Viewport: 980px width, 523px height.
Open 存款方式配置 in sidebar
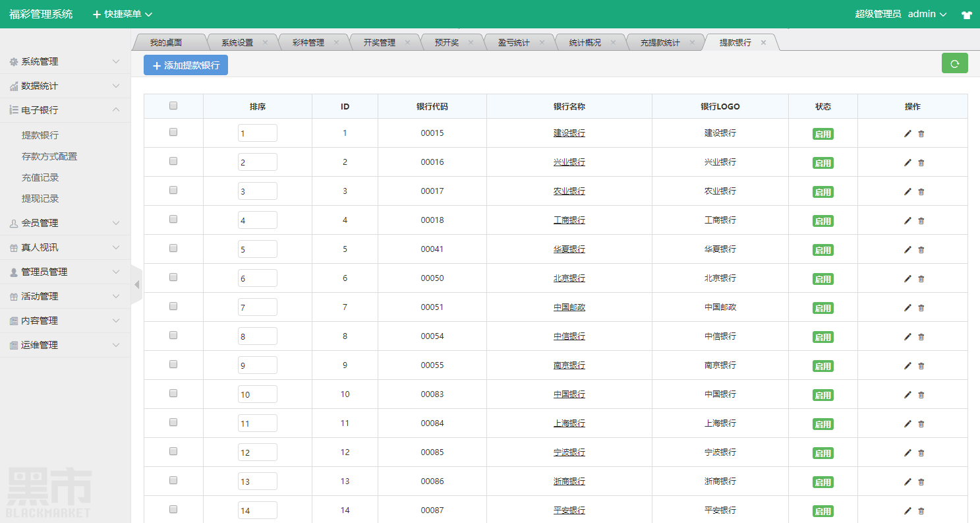click(x=49, y=156)
